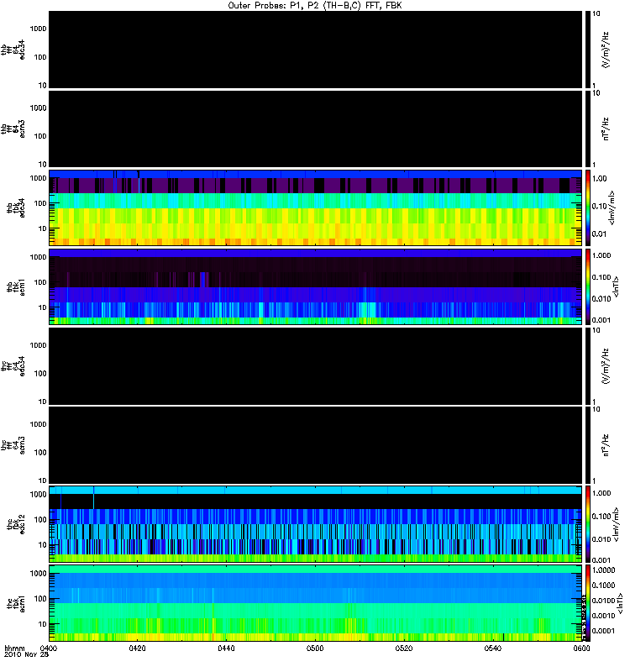This screenshot has width=630, height=672.
Task: Click inside the thb fbk edc34 spectrogram panel
Action: click(x=316, y=207)
